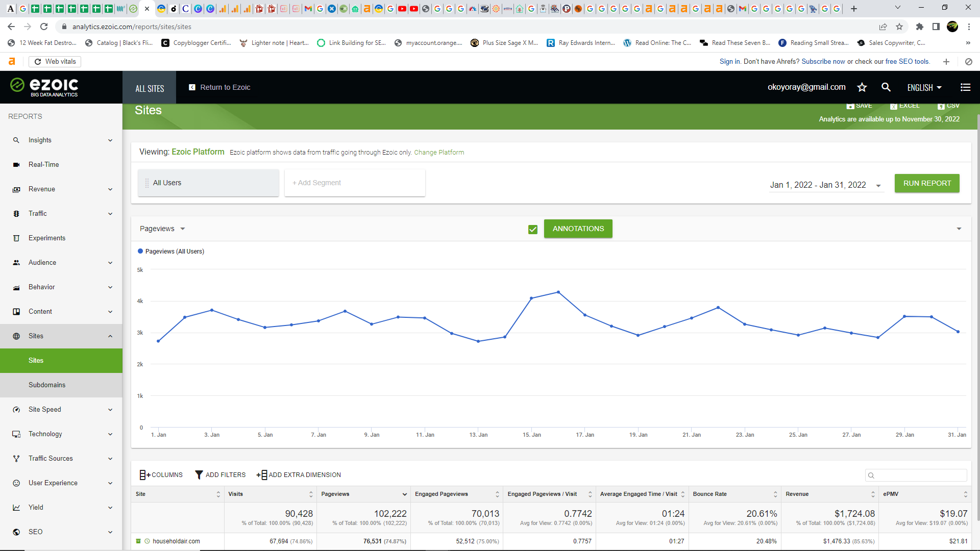Bookmark this page with star icon
This screenshot has width=980, height=551.
coord(899,27)
